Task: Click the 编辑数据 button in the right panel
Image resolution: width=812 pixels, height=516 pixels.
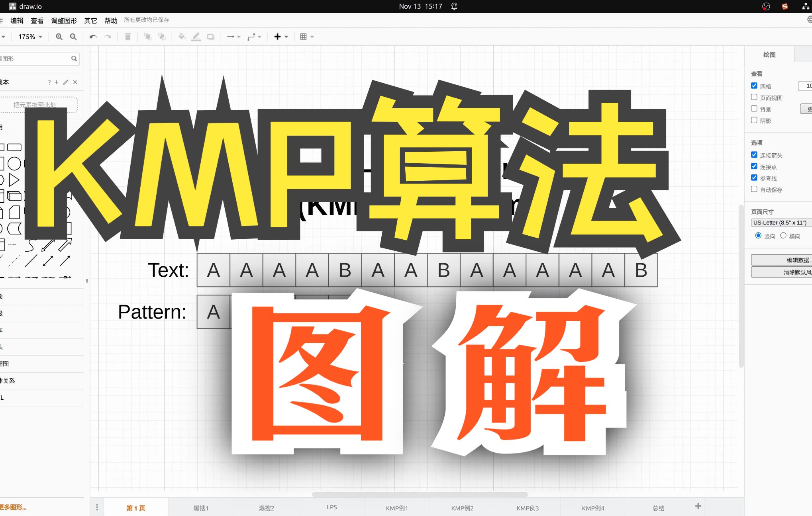Action: [796, 260]
